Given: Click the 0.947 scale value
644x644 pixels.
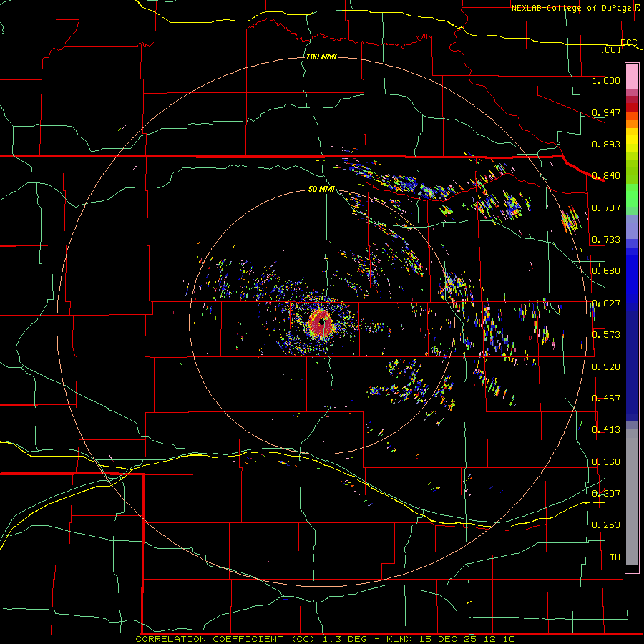Looking at the screenshot, I should click(x=606, y=112).
